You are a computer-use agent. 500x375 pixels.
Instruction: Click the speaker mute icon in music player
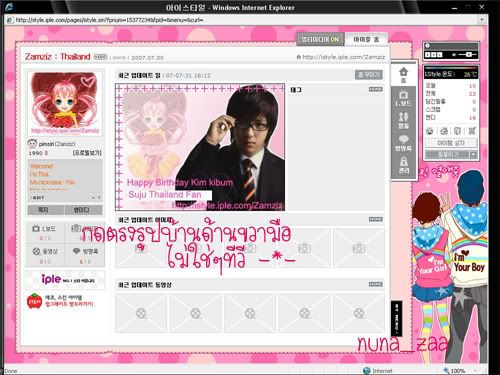(454, 54)
